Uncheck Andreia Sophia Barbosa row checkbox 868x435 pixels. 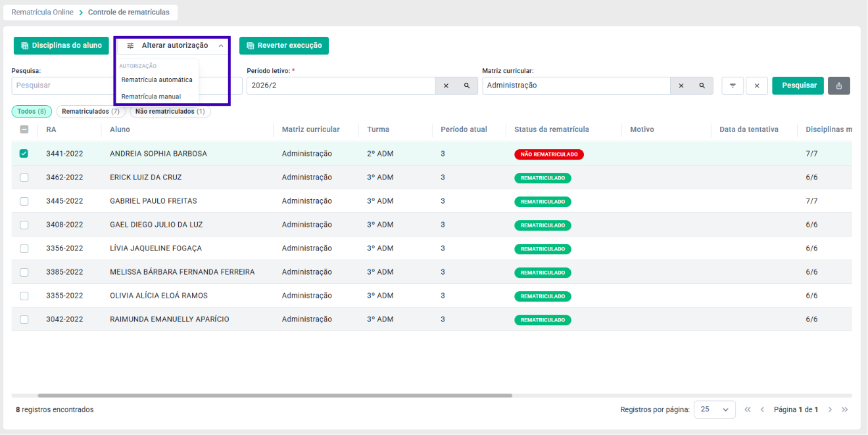[24, 154]
